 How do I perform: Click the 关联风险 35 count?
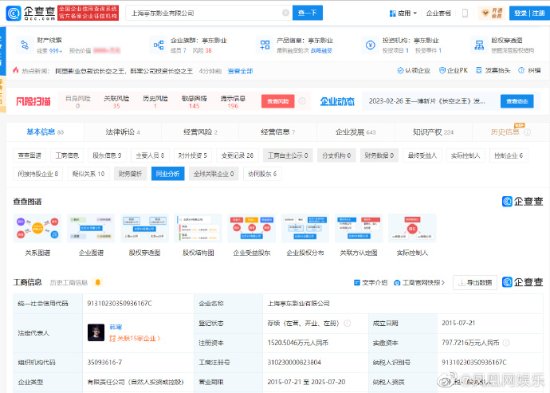tap(116, 106)
